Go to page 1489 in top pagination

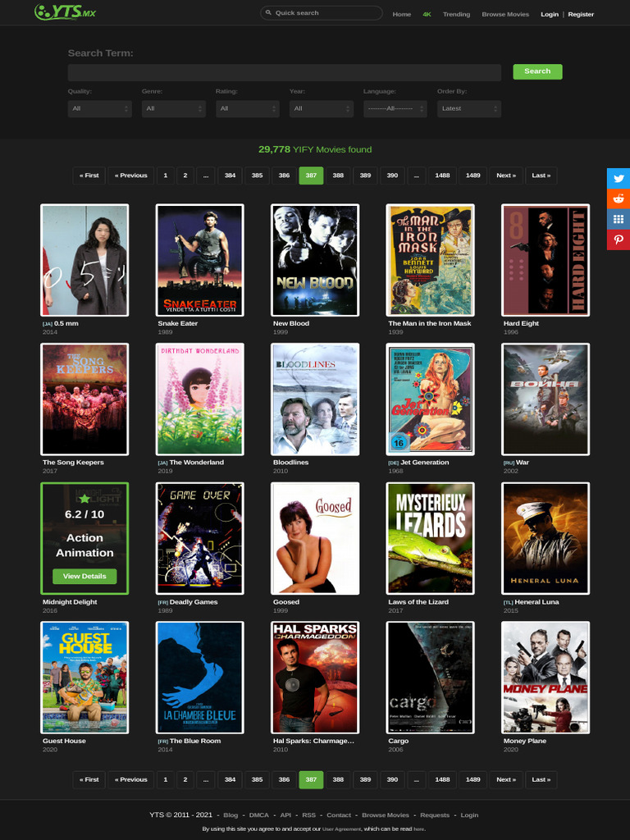pyautogui.click(x=473, y=176)
